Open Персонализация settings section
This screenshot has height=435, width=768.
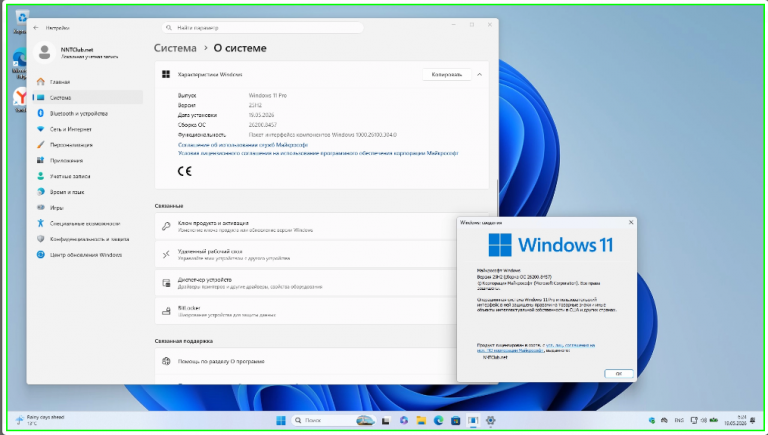[x=88, y=145]
